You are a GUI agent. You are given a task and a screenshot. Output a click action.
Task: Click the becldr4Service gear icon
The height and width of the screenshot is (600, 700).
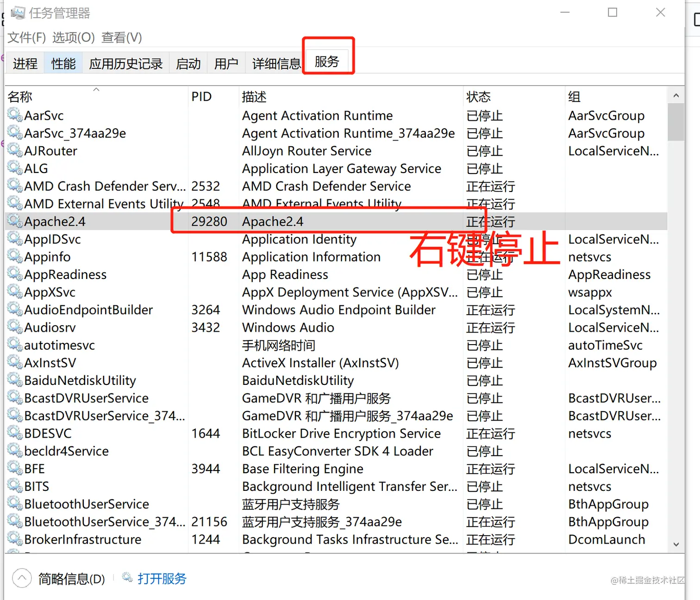point(15,451)
